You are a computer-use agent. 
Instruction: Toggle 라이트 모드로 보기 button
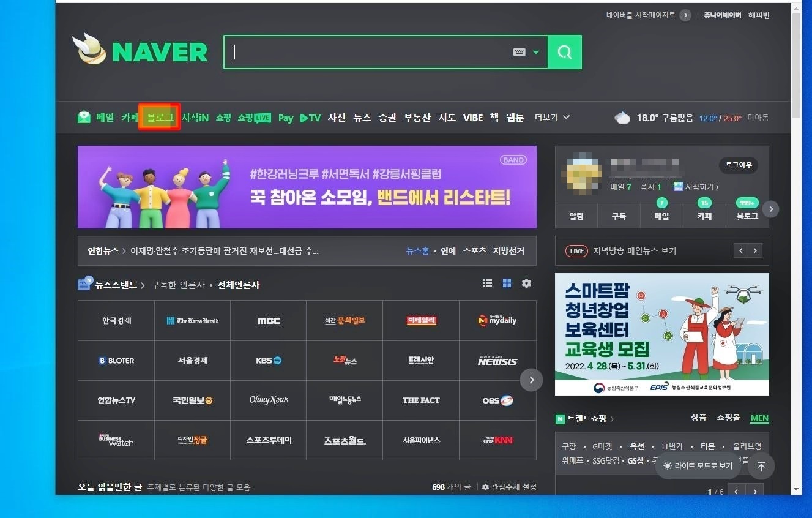click(698, 466)
